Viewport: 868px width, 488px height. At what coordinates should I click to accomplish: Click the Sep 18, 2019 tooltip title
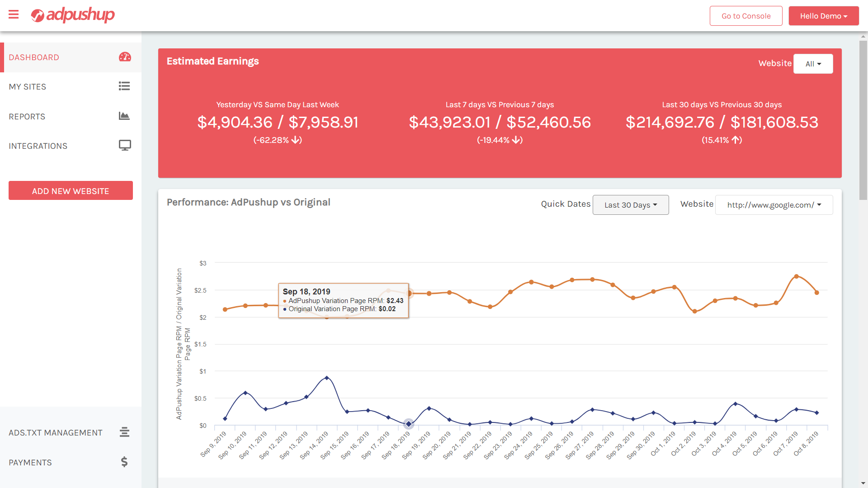pyautogui.click(x=307, y=292)
